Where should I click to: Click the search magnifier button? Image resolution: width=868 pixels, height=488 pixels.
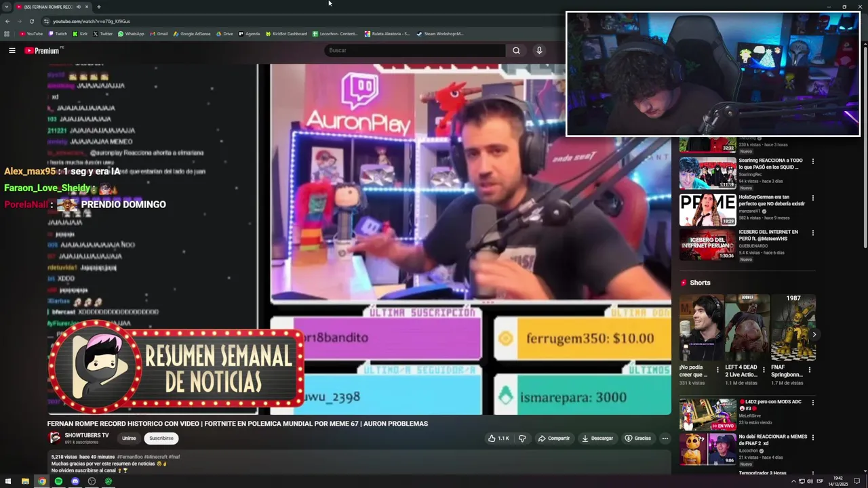tap(516, 50)
